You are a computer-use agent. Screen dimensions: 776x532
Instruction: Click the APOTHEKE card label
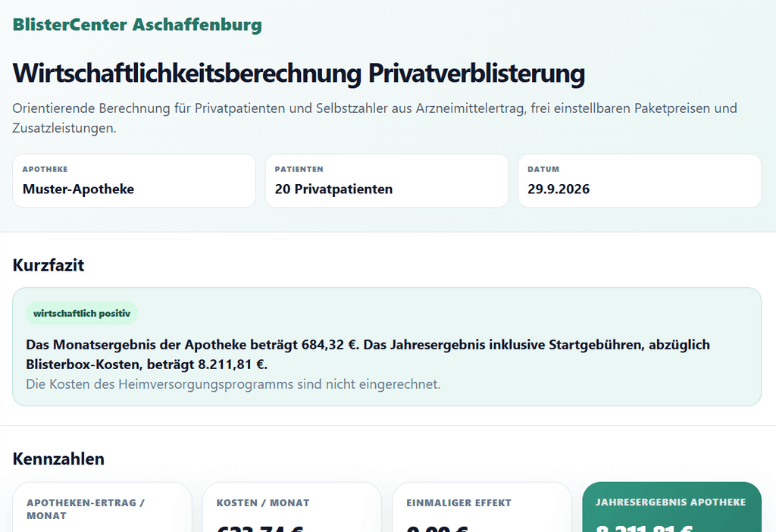[x=45, y=169]
